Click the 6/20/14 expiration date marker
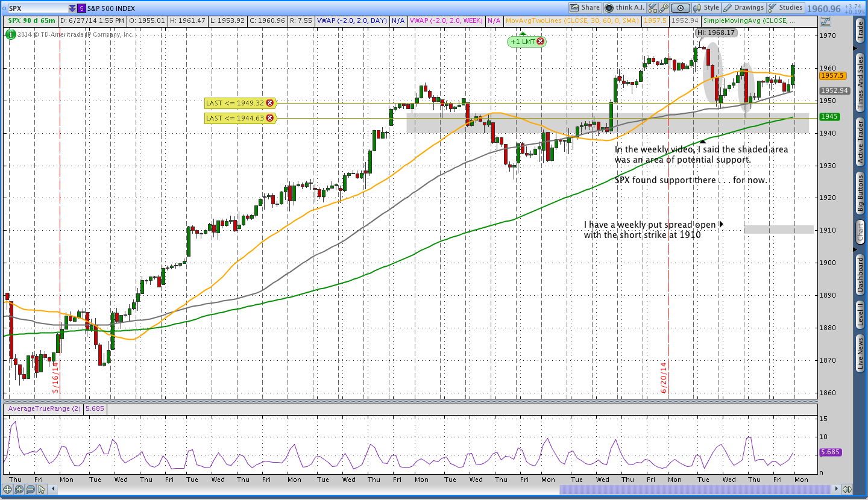The height and width of the screenshot is (500, 868). click(x=664, y=377)
